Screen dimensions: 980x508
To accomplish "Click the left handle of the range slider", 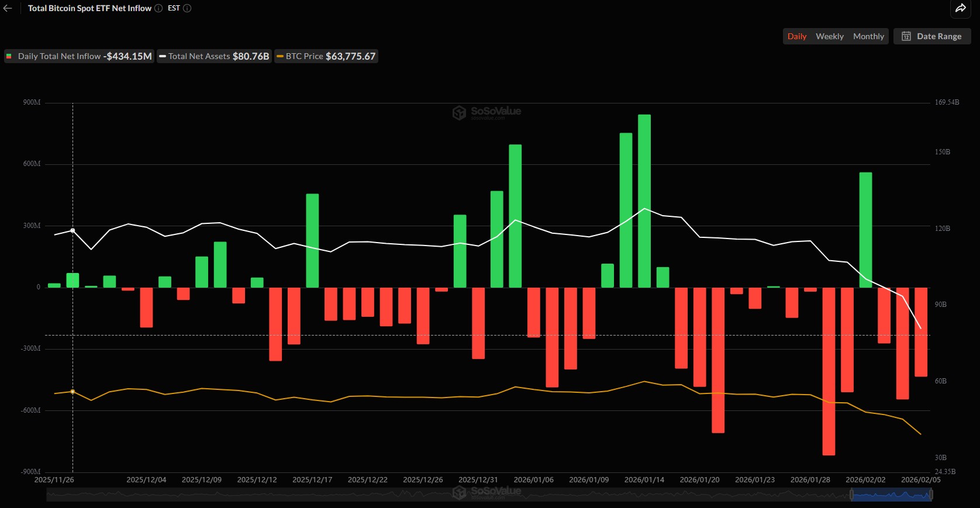I will point(851,495).
